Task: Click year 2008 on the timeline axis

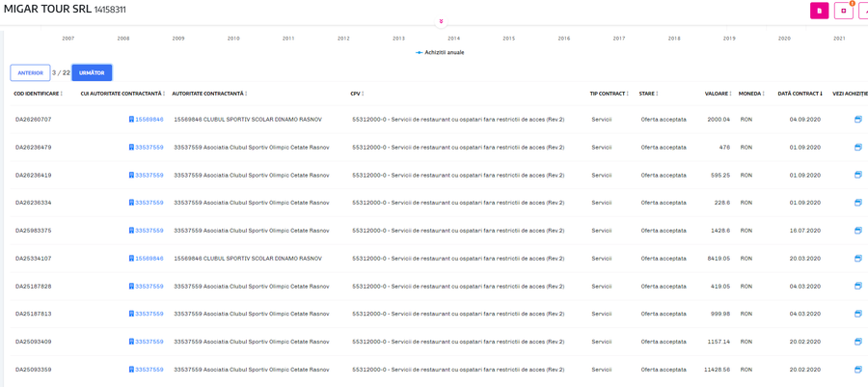Action: [x=122, y=39]
